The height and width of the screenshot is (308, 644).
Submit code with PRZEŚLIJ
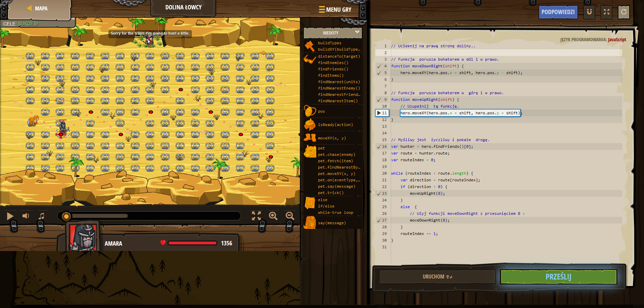click(x=558, y=277)
